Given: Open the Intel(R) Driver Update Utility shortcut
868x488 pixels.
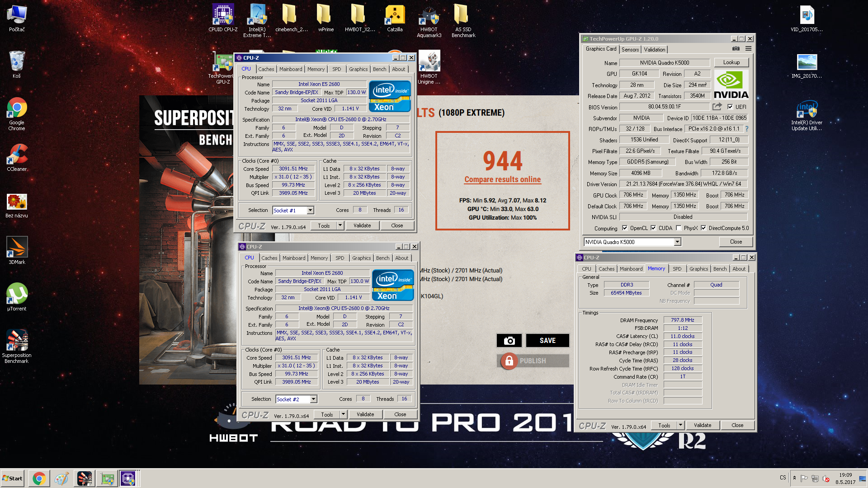Looking at the screenshot, I should tap(807, 116).
